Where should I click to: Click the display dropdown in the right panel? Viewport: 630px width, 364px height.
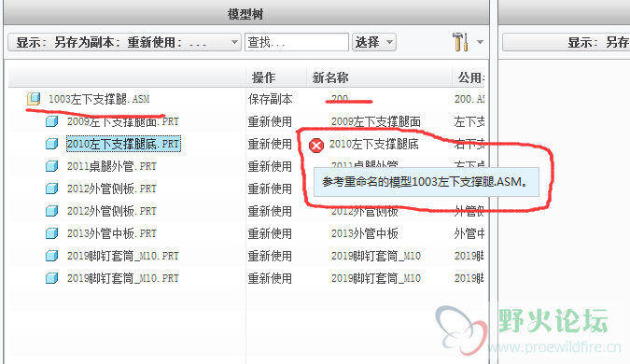click(567, 42)
